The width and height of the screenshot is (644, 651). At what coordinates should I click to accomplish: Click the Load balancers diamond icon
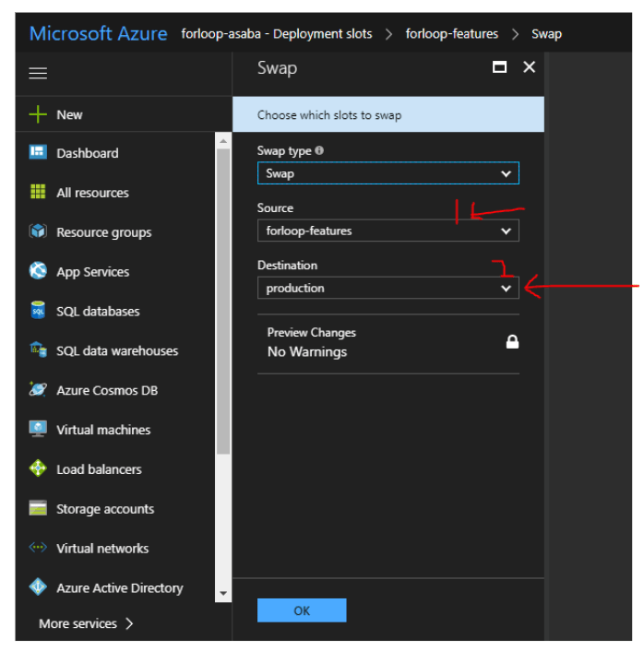pyautogui.click(x=38, y=468)
